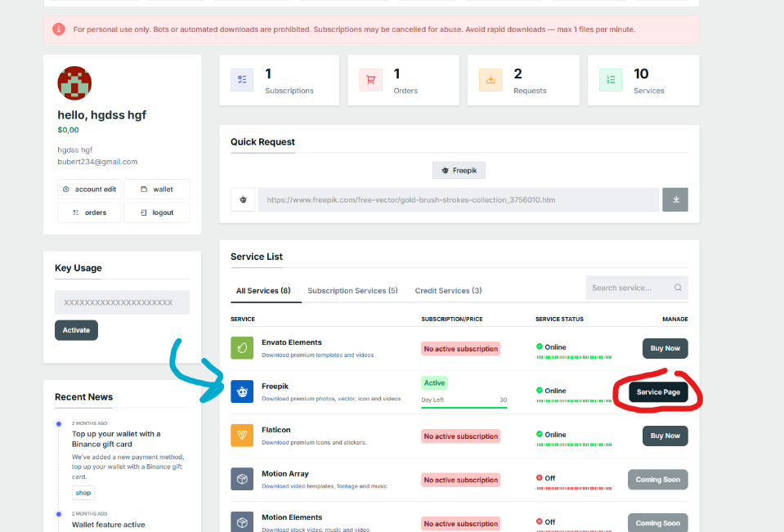Click Flaticon No active subscription label
Image resolution: width=784 pixels, height=532 pixels.
pos(460,436)
